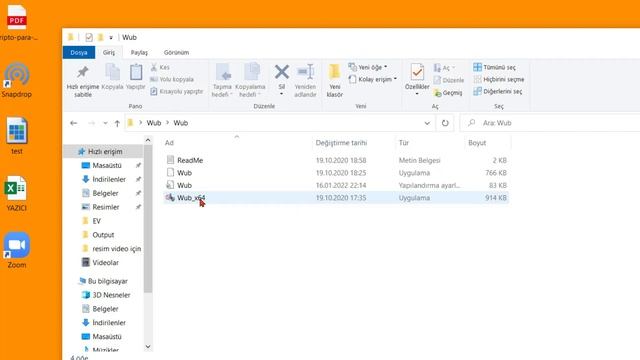640x360 pixels.
Task: Open Geçmiş history
Action: (x=448, y=93)
